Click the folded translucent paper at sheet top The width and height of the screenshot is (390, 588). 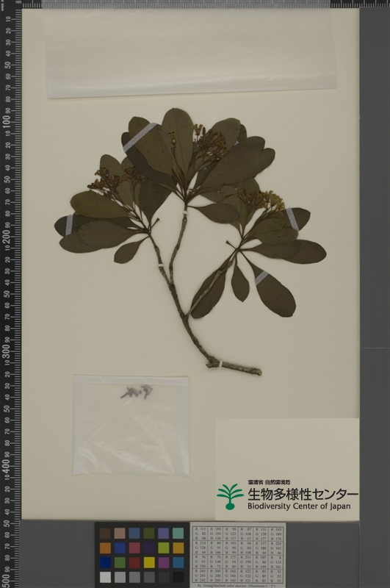pyautogui.click(x=190, y=52)
